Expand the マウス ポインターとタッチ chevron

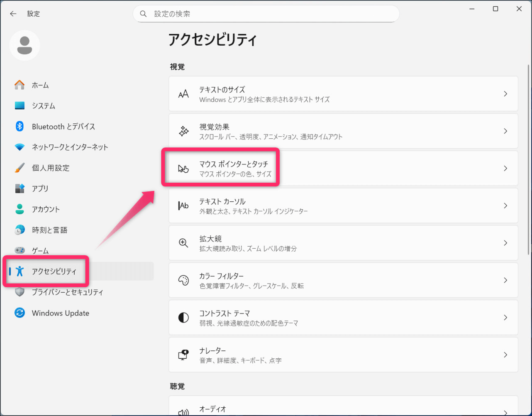pyautogui.click(x=505, y=169)
